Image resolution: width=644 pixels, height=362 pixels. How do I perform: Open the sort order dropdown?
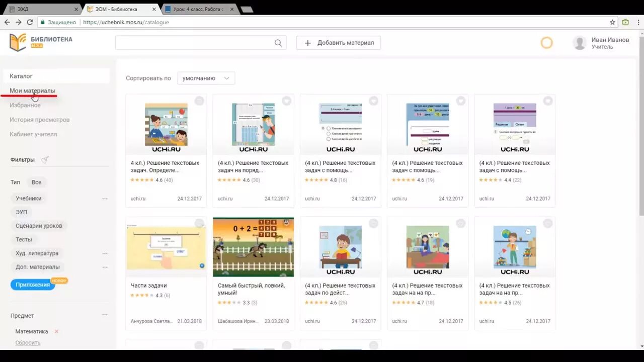[206, 78]
